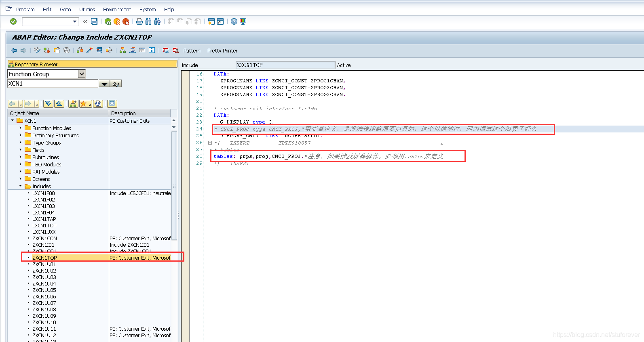Activate using the magic wand icon
The height and width of the screenshot is (342, 644).
(x=89, y=50)
